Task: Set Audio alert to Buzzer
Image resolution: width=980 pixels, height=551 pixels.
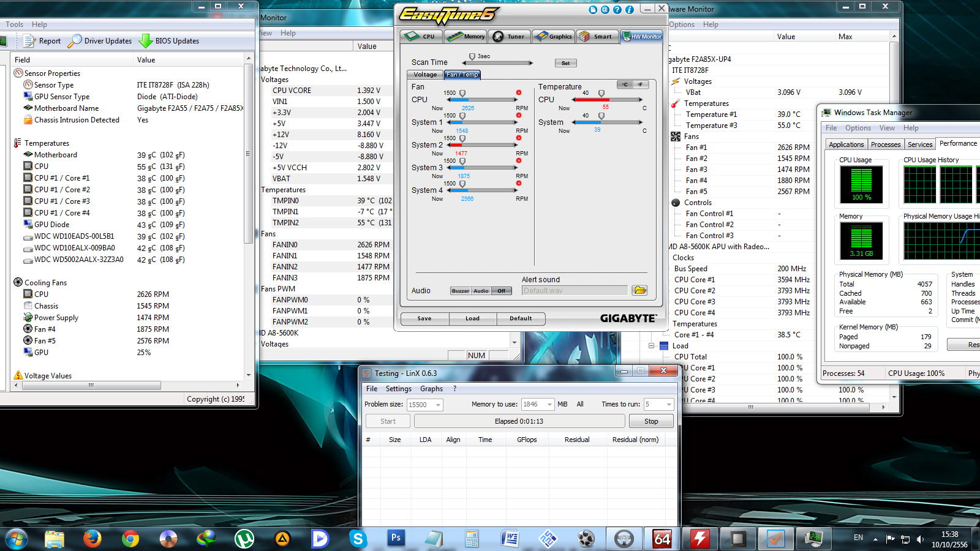Action: [461, 291]
